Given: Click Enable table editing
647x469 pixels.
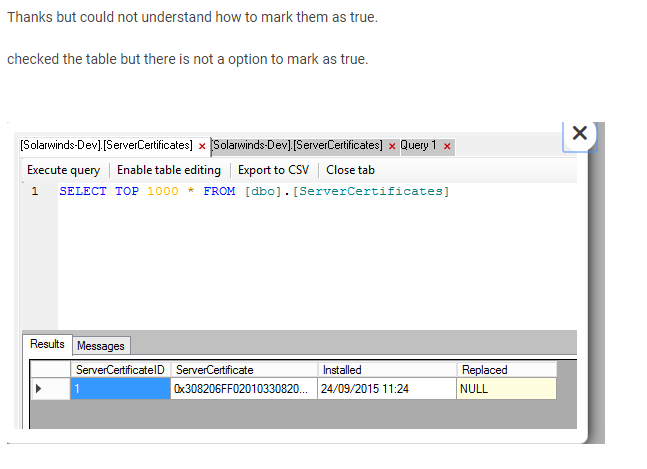Looking at the screenshot, I should (169, 170).
